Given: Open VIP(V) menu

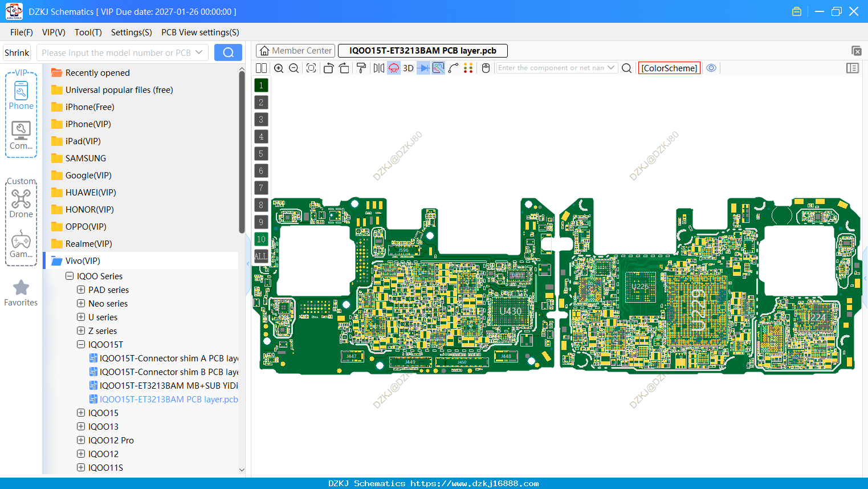Looking at the screenshot, I should [x=54, y=32].
